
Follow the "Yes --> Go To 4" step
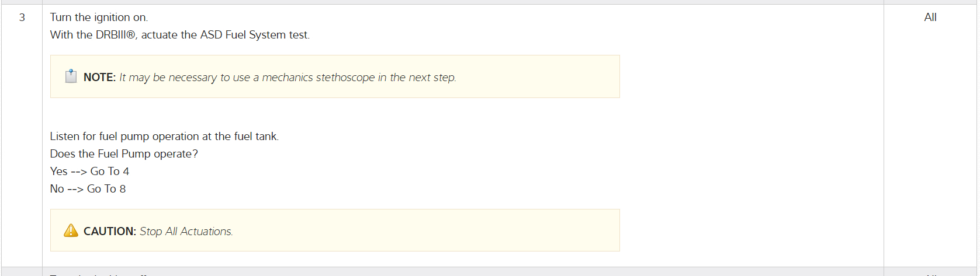click(x=89, y=171)
